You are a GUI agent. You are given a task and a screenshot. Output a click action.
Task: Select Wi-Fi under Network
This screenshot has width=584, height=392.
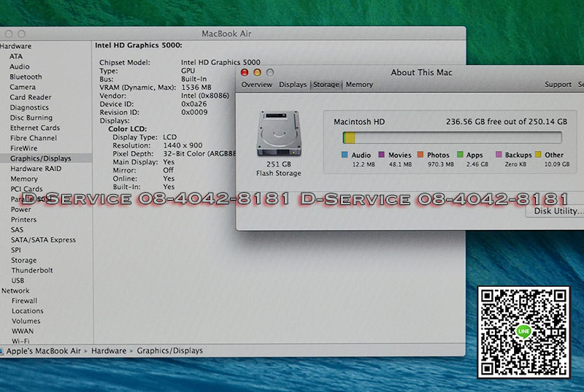point(20,341)
